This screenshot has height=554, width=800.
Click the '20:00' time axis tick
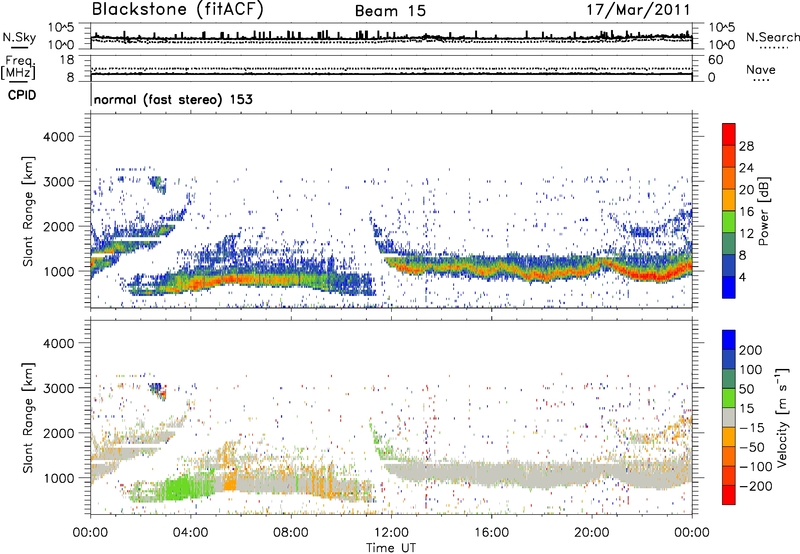(591, 533)
